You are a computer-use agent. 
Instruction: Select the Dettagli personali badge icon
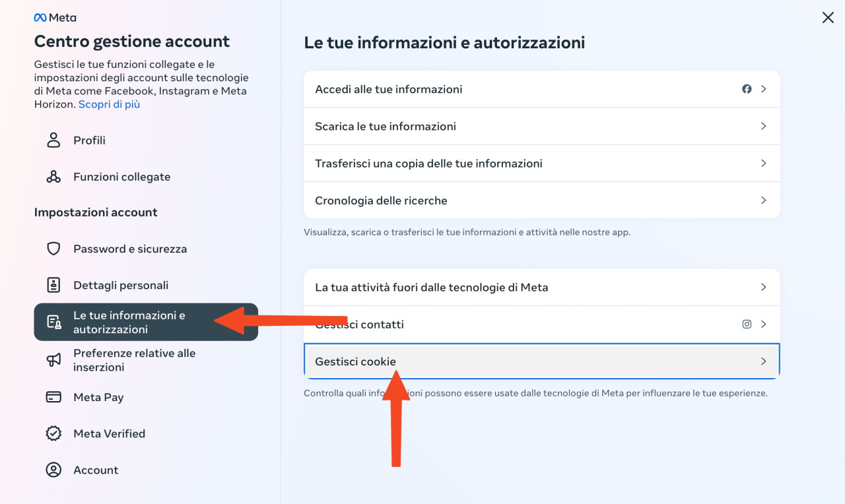point(53,285)
